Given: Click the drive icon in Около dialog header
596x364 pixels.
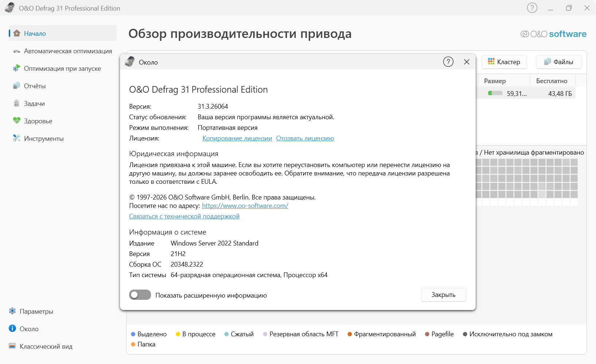Looking at the screenshot, I should pyautogui.click(x=130, y=62).
